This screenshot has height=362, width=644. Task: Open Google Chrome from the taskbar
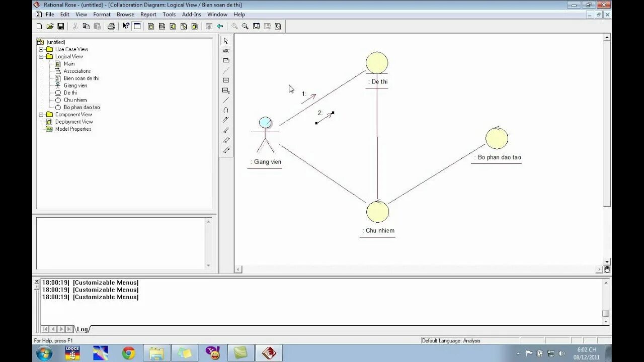129,353
